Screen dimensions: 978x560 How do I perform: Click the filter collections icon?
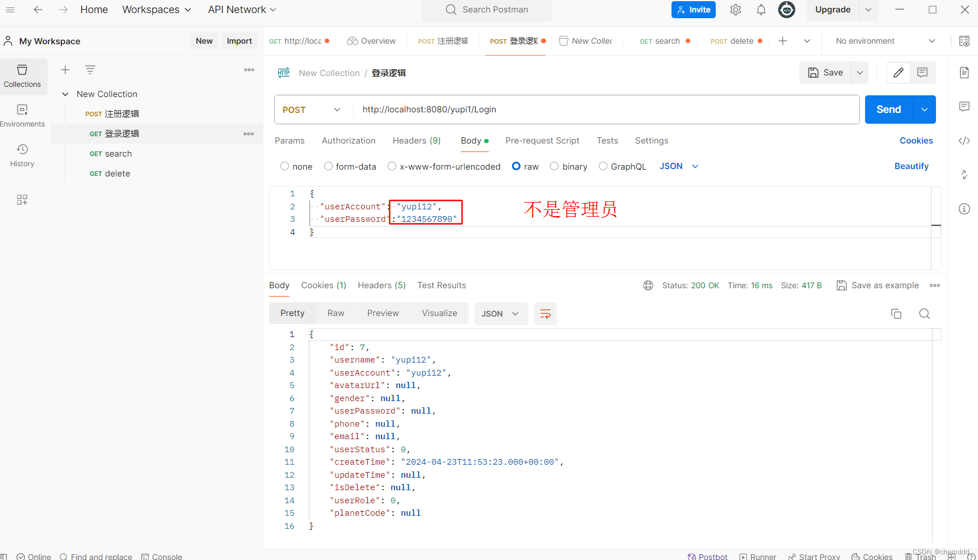[90, 70]
